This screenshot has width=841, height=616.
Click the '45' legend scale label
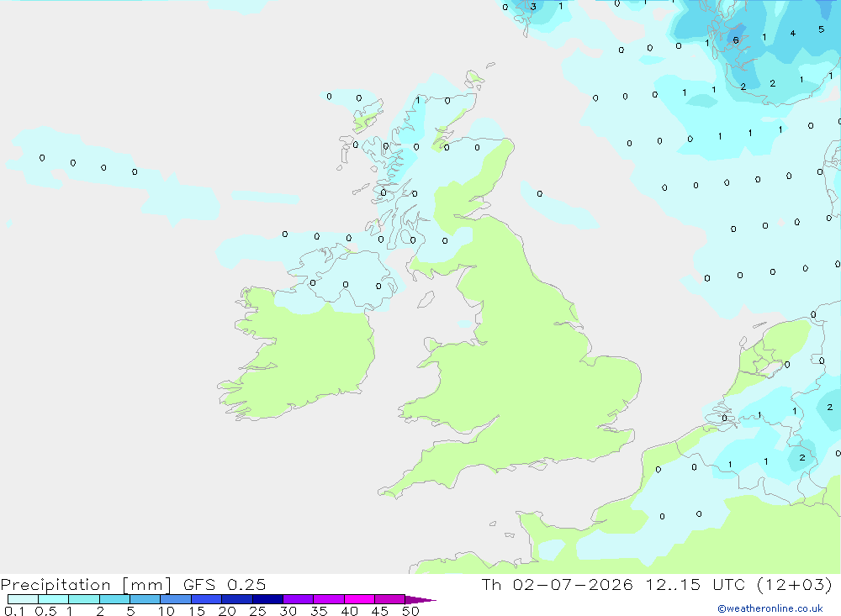pos(380,611)
